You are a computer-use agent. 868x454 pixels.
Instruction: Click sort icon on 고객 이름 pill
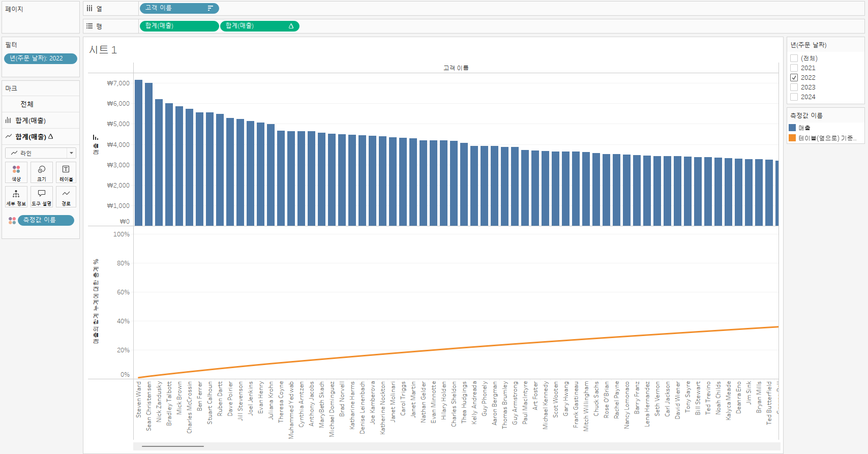click(210, 8)
